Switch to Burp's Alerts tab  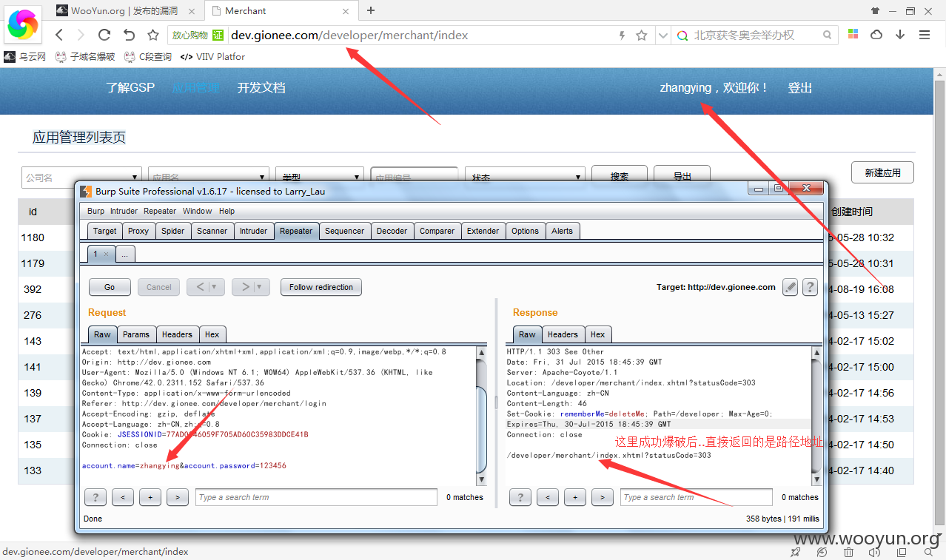click(562, 231)
